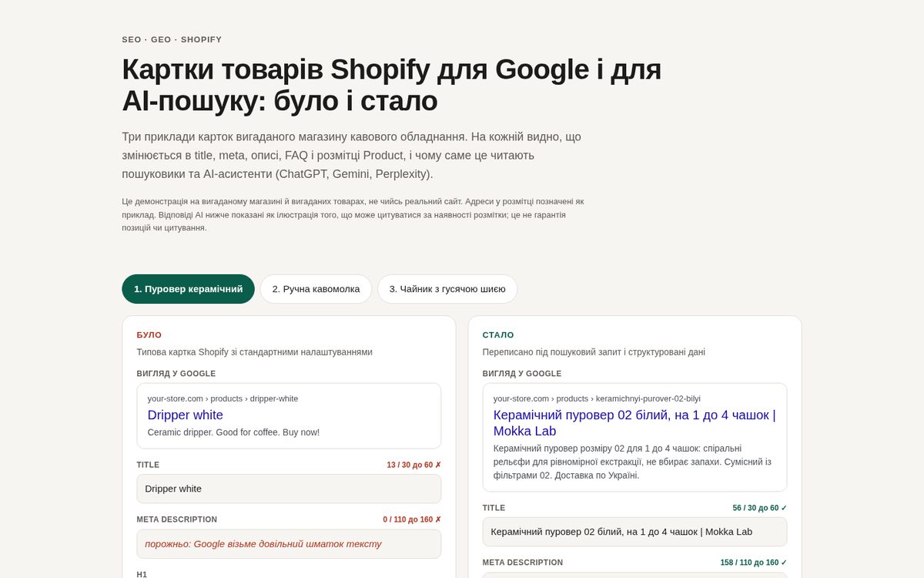Click the 'META DESCRIPTION' label in the СТАЛО card
The image size is (924, 578).
[523, 563]
